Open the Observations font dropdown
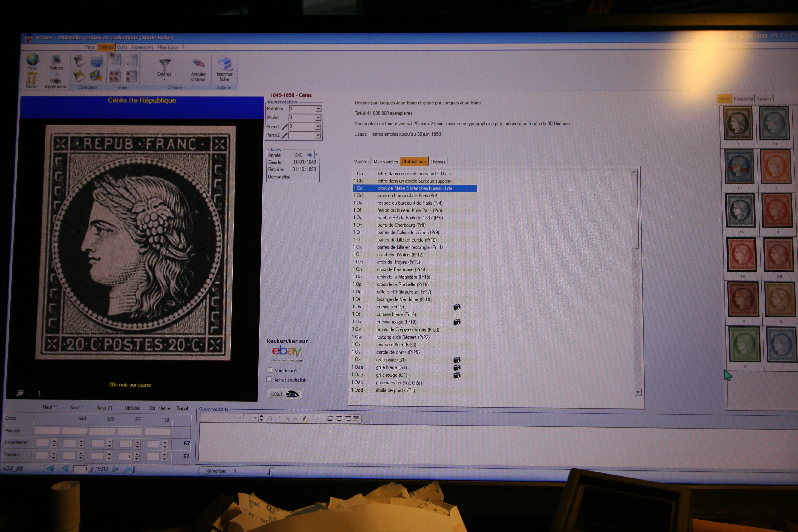The image size is (798, 532). click(x=239, y=418)
